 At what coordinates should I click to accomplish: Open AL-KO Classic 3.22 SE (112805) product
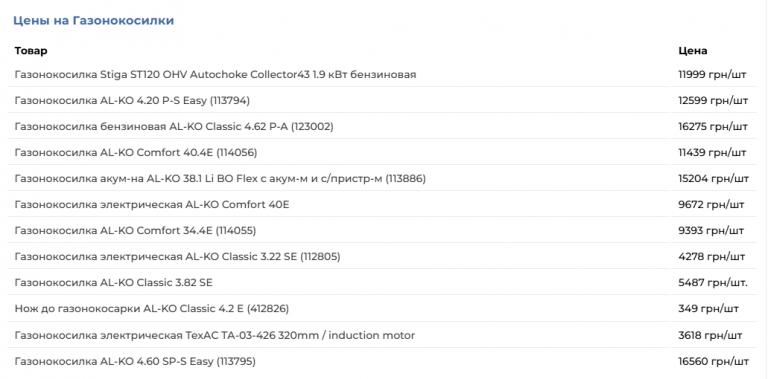(x=177, y=256)
